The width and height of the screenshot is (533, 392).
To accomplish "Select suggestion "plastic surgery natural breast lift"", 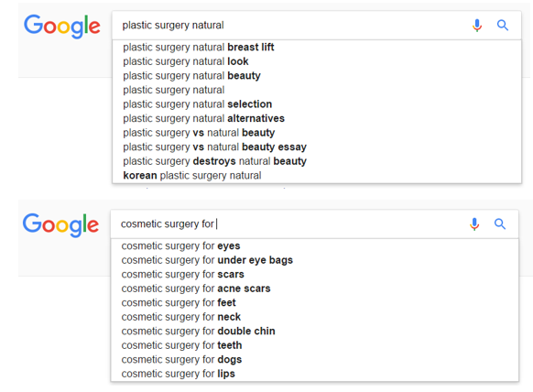I will pos(317,48).
